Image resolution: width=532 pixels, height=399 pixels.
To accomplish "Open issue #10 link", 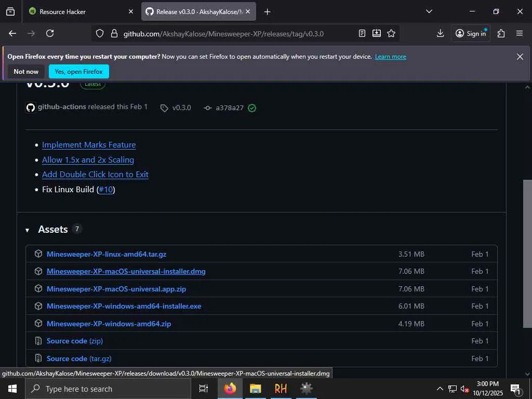I will 106,190.
